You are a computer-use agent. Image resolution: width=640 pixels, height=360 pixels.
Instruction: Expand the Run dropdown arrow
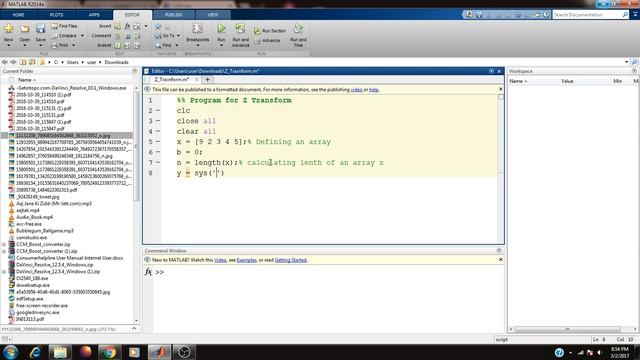pyautogui.click(x=221, y=45)
